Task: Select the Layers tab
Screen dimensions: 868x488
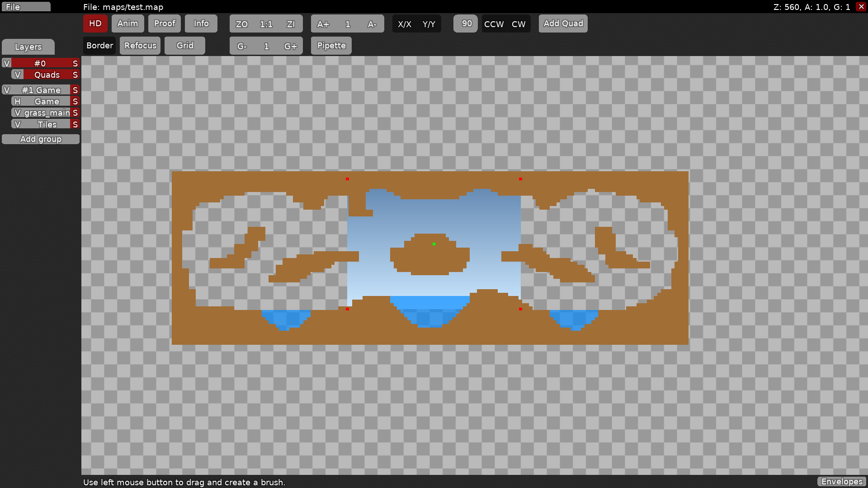Action: point(28,47)
